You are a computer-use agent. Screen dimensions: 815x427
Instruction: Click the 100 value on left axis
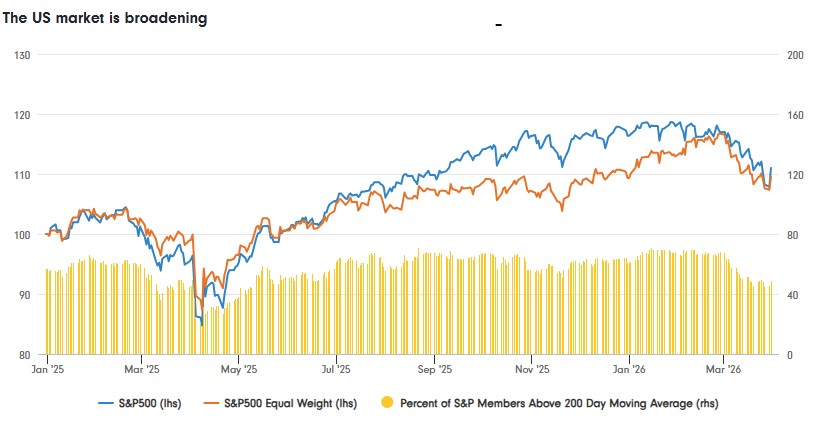pos(21,234)
